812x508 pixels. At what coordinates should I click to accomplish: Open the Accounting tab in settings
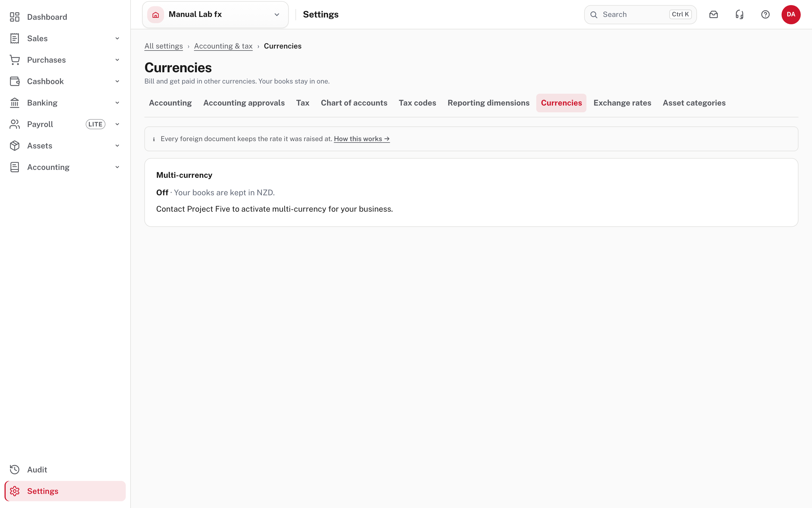(171, 103)
